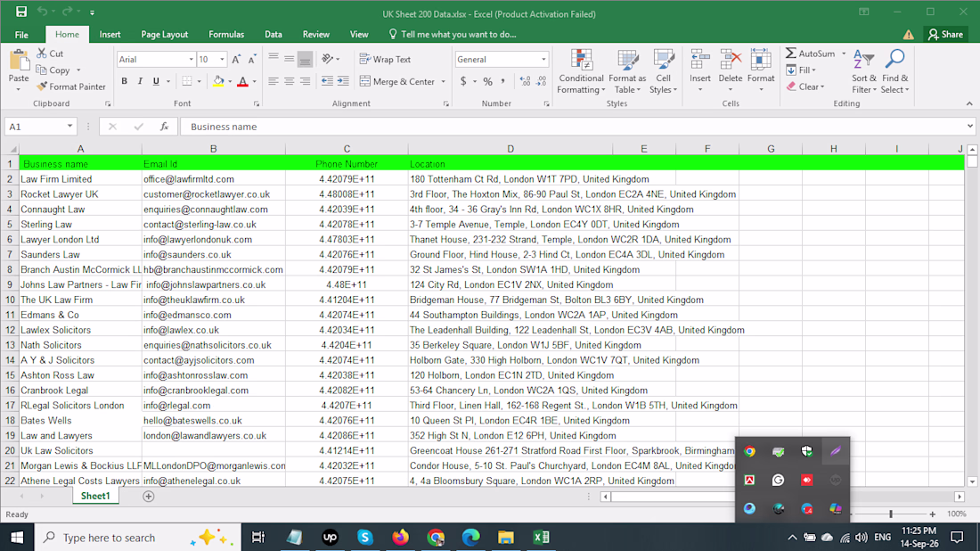The width and height of the screenshot is (980, 551).
Task: Open File Explorer from the taskbar
Action: (x=506, y=538)
